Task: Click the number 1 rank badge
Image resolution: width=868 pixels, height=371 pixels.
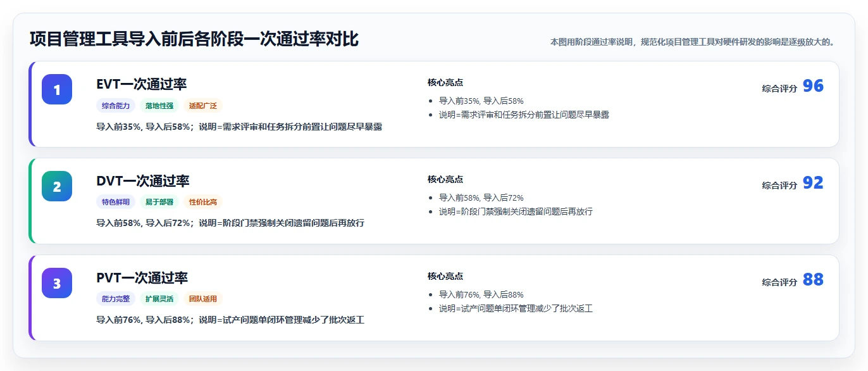Action: point(57,89)
